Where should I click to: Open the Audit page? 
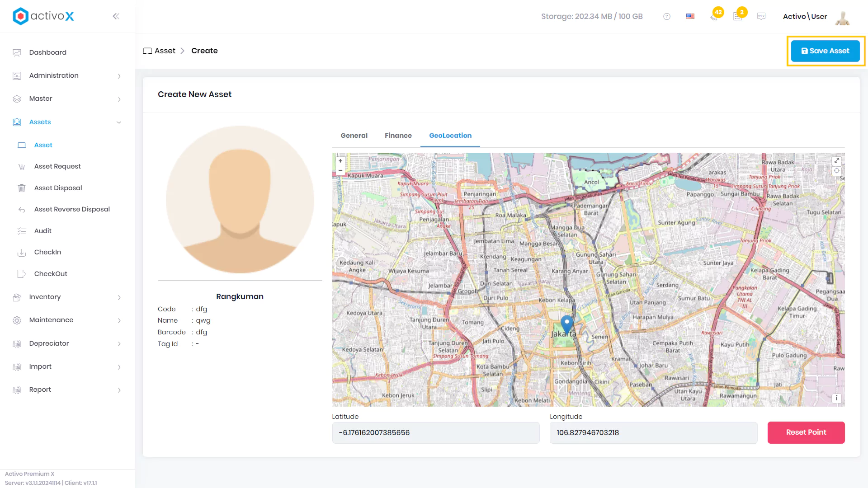pyautogui.click(x=43, y=231)
